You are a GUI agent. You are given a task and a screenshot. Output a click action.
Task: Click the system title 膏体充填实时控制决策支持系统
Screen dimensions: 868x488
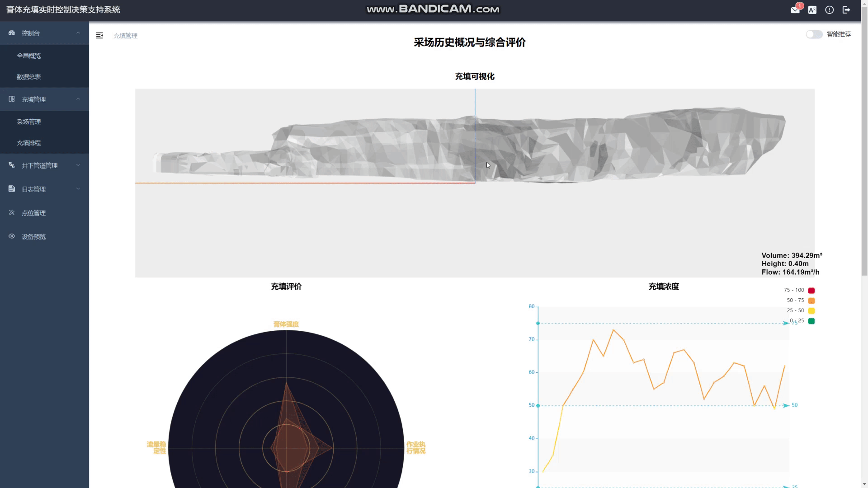click(63, 10)
